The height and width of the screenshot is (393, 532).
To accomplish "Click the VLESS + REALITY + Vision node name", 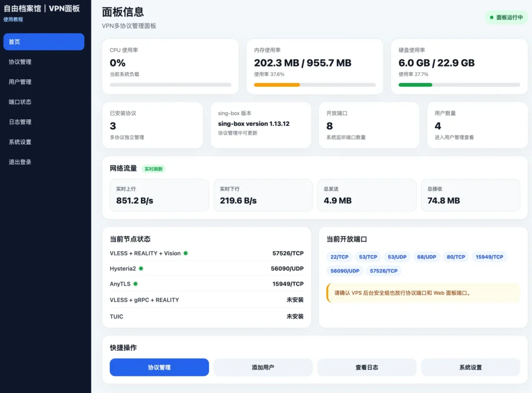I will tap(145, 253).
